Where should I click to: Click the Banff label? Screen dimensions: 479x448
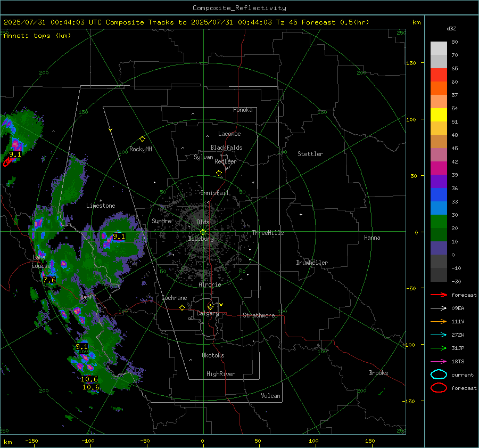click(88, 297)
